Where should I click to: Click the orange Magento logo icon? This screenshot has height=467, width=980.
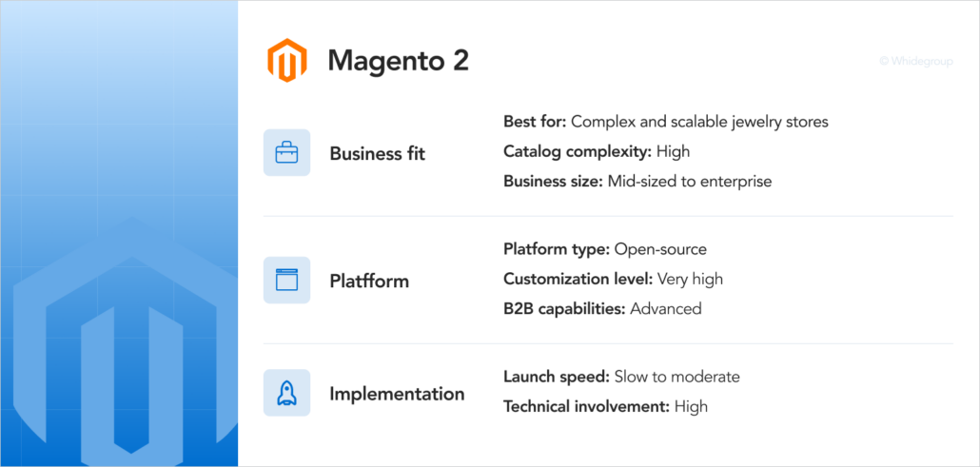click(x=287, y=60)
